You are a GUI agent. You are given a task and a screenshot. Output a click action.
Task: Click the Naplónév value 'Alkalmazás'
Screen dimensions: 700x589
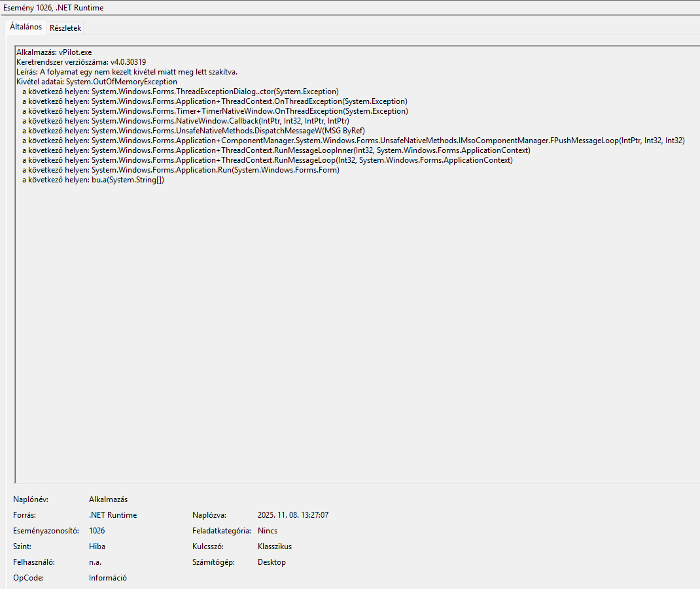click(108, 499)
